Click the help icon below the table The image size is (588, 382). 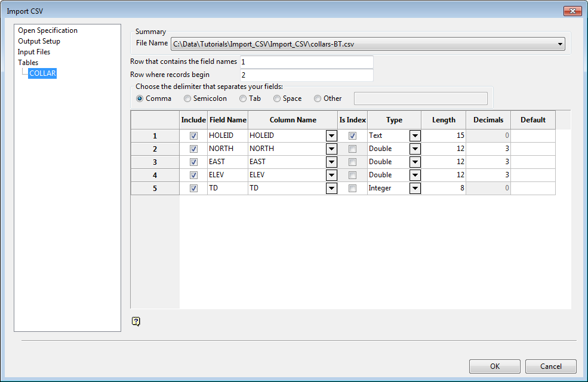coord(136,322)
